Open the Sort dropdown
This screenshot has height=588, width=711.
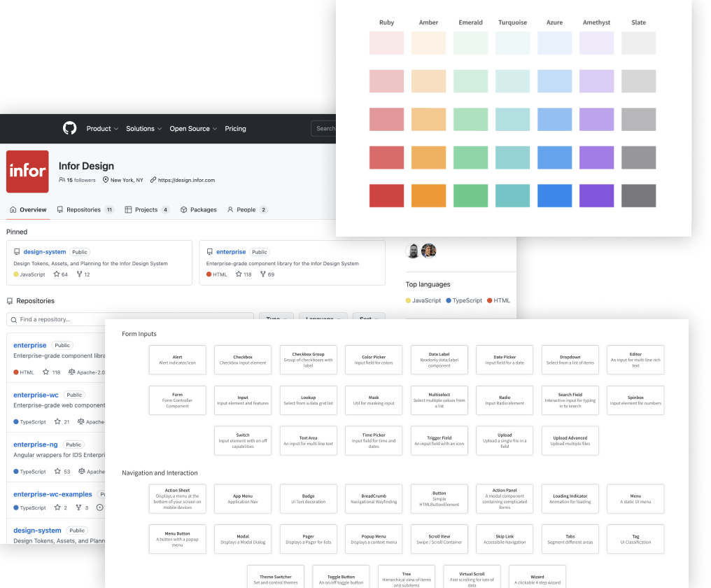tap(368, 318)
